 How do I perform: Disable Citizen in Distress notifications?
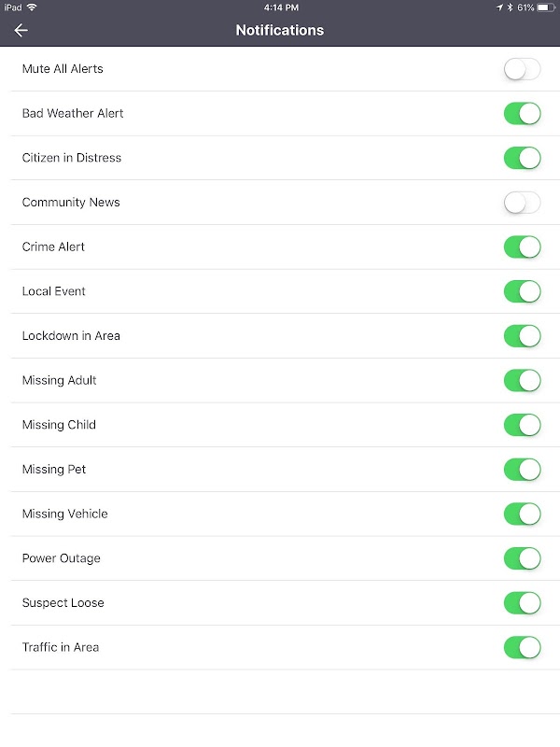coord(522,158)
